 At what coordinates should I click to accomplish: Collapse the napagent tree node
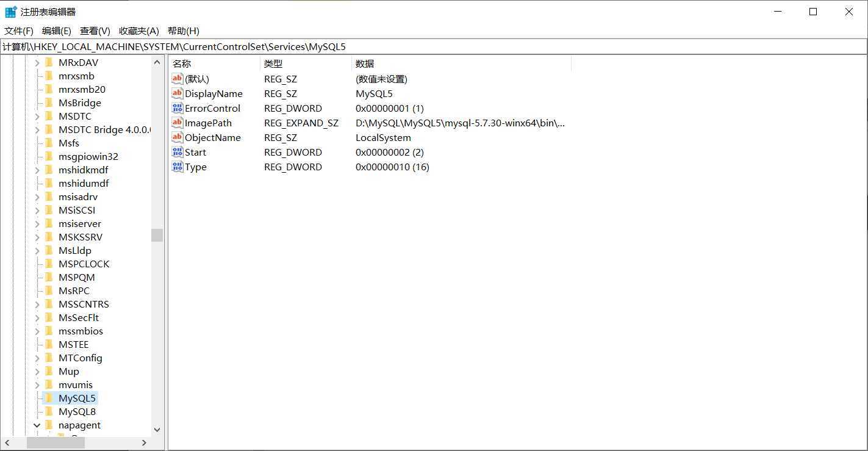pyautogui.click(x=37, y=425)
